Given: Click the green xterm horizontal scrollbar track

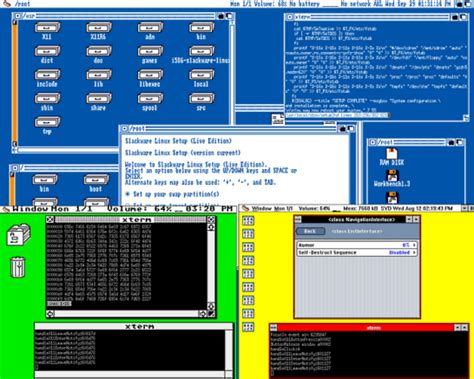Looking at the screenshot, I should 126,314.
